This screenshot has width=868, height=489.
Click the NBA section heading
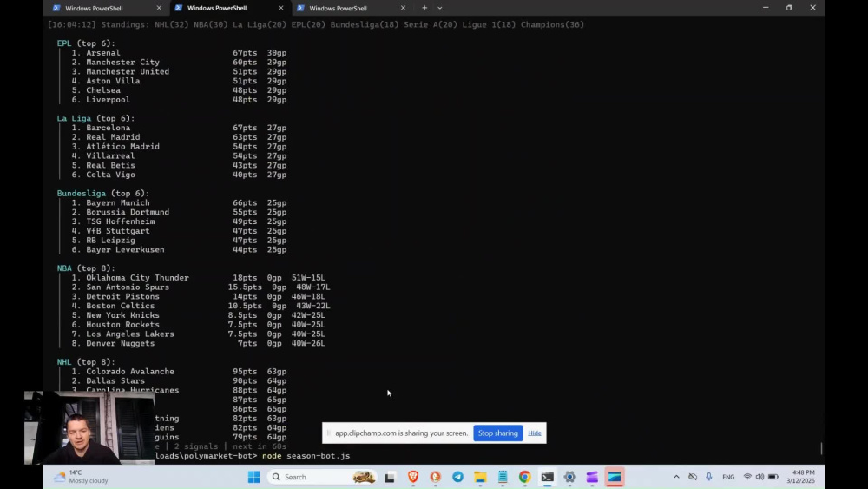[86, 268]
